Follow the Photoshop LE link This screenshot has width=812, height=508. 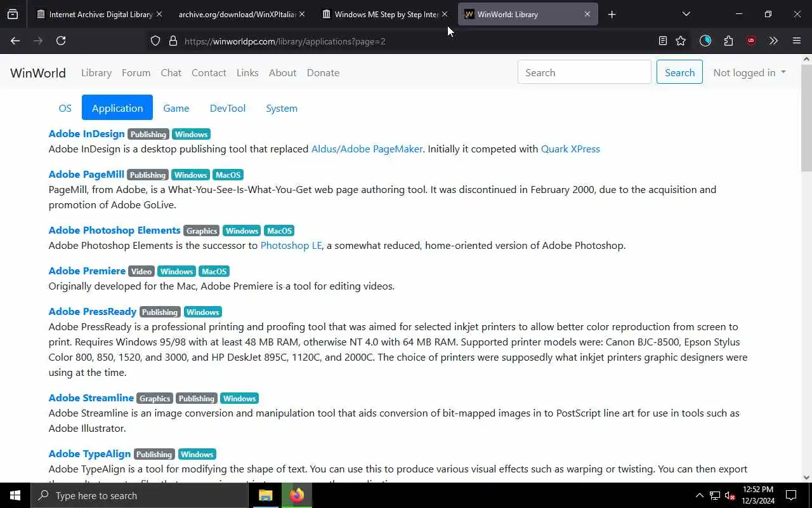point(291,245)
